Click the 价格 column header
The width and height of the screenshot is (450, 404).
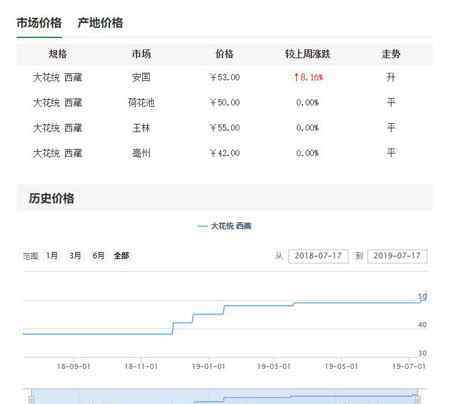click(x=224, y=54)
